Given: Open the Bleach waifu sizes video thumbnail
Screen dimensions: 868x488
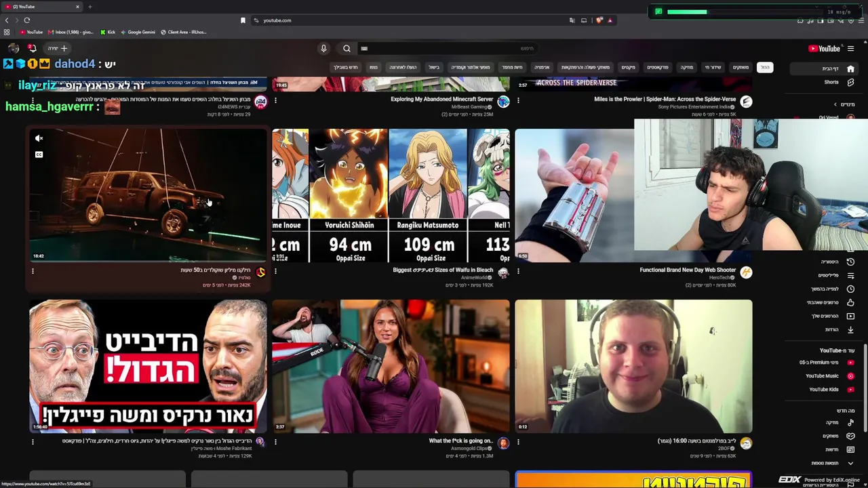Looking at the screenshot, I should pyautogui.click(x=391, y=195).
